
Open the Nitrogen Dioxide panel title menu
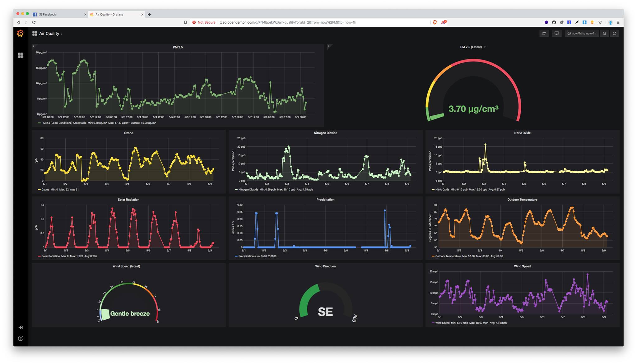click(325, 133)
